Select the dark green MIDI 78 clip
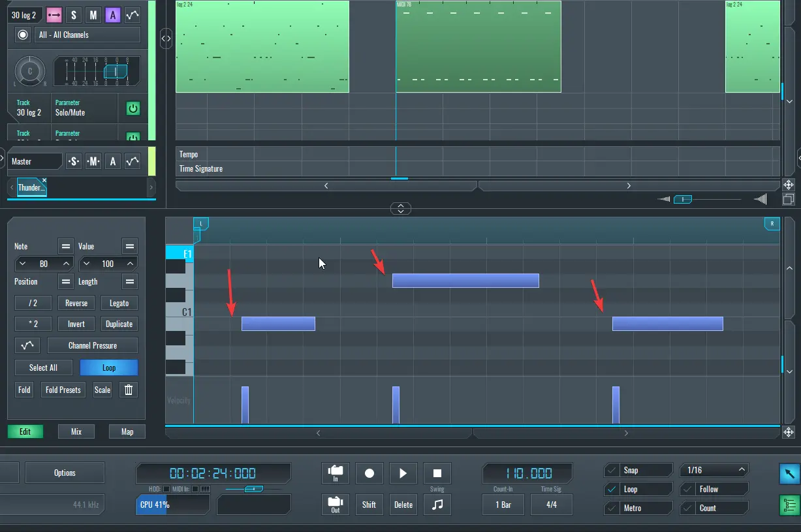801x532 pixels. (x=479, y=47)
